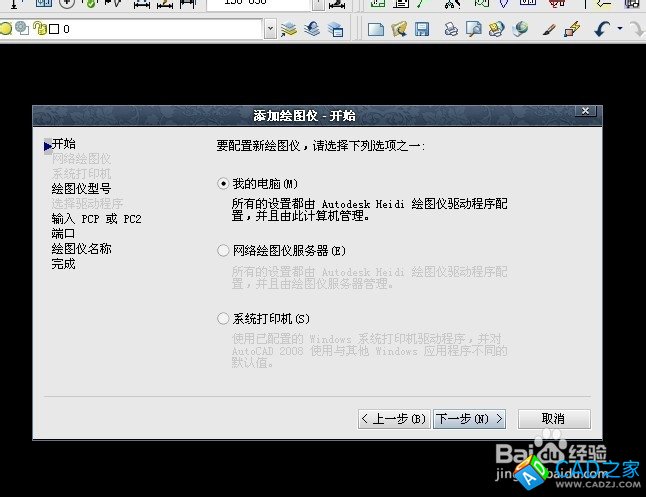Select the 网络绘图仪服务器(E) radio option

(223, 251)
